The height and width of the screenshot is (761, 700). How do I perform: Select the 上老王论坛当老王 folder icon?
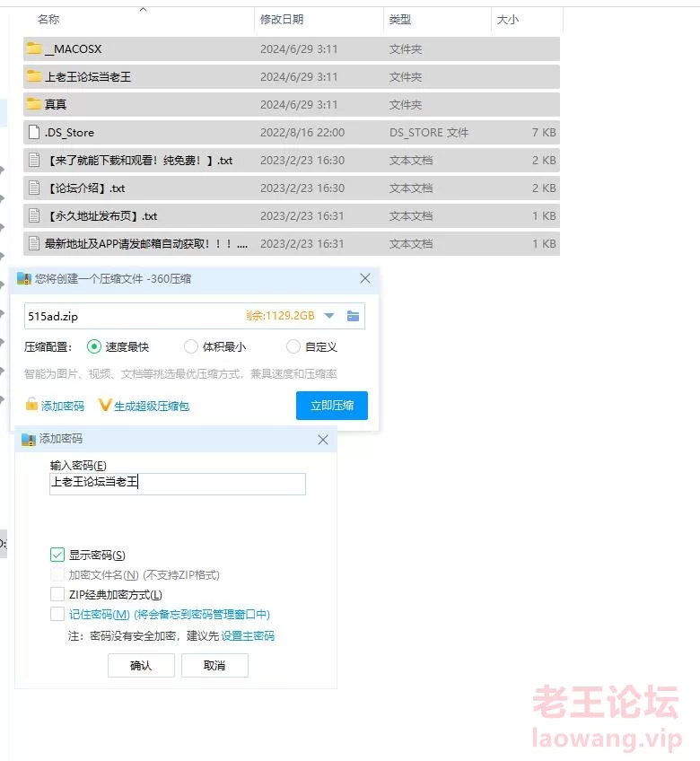point(34,76)
